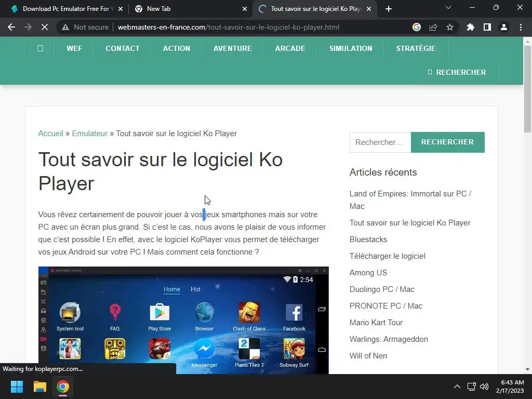532x399 pixels.
Task: Open the ACTION category
Action: 177,48
